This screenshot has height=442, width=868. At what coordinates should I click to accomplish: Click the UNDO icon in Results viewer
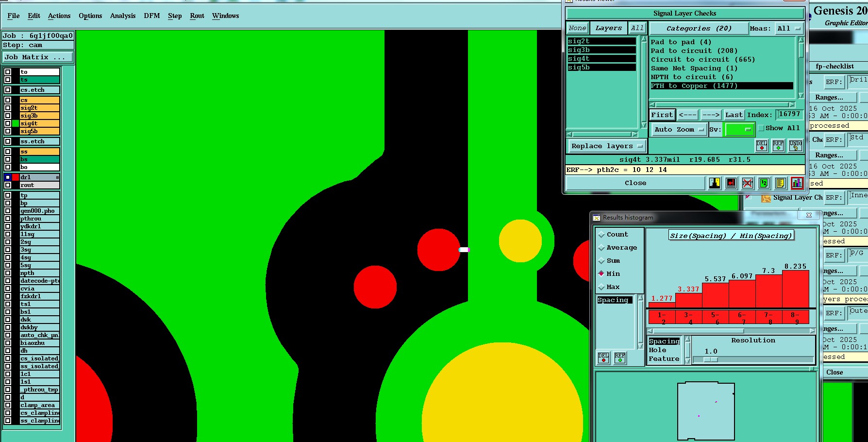(796, 145)
